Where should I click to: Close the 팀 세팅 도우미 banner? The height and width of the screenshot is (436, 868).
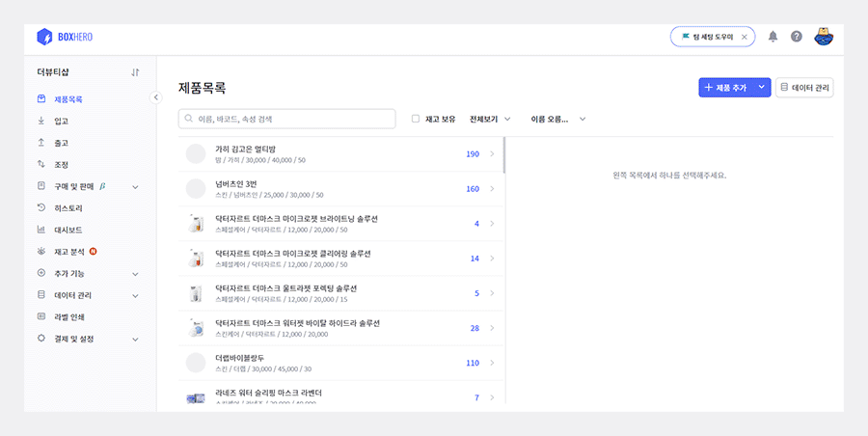[x=744, y=37]
